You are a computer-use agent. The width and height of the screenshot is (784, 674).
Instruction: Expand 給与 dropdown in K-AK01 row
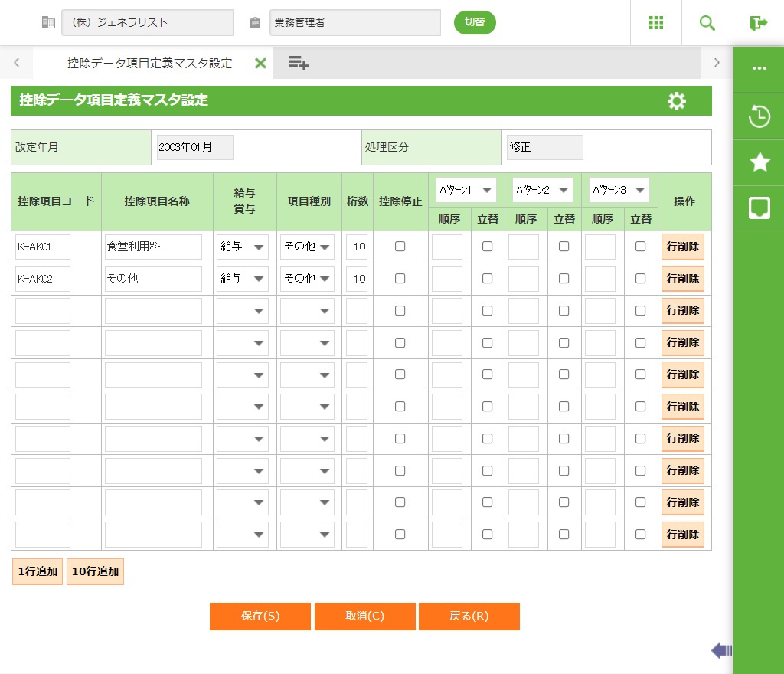tap(243, 247)
